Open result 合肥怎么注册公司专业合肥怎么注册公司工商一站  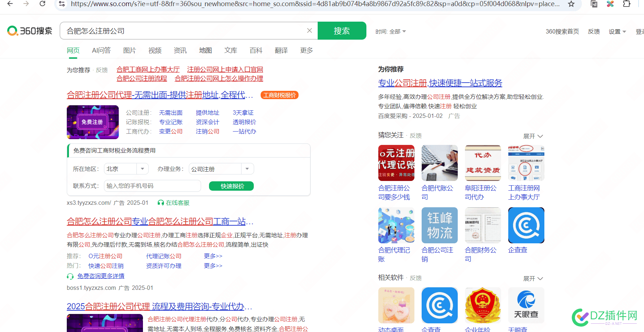tap(160, 221)
